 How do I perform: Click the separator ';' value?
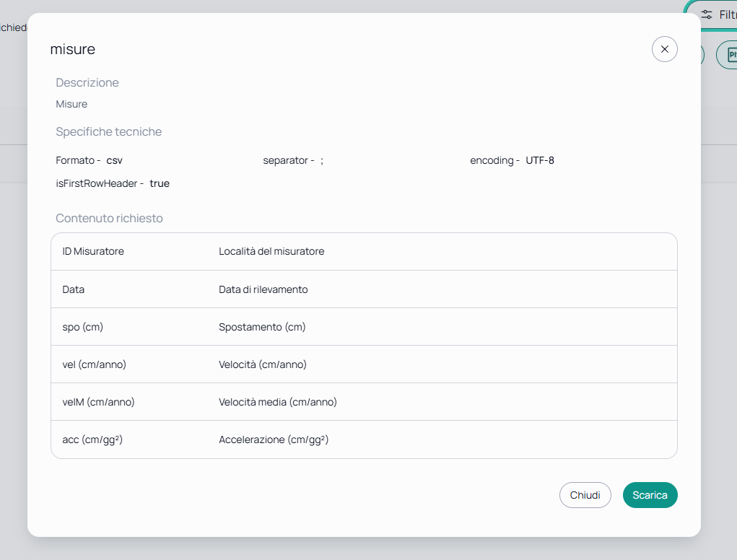321,161
